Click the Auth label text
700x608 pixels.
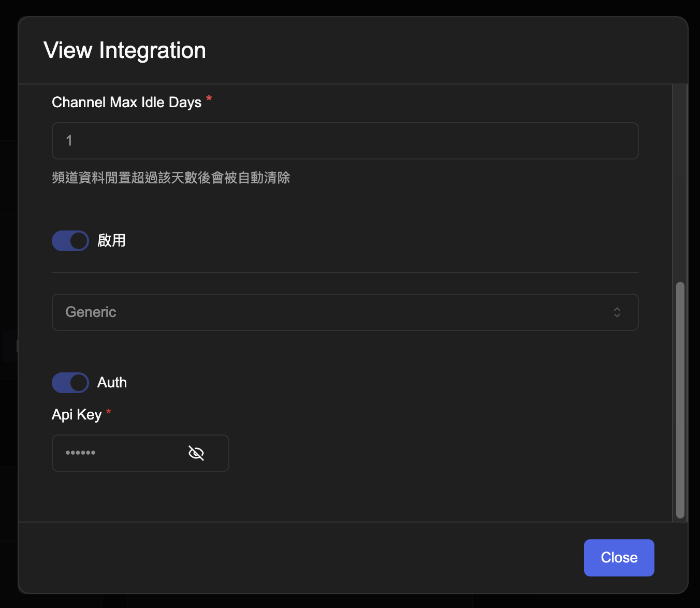pyautogui.click(x=112, y=383)
